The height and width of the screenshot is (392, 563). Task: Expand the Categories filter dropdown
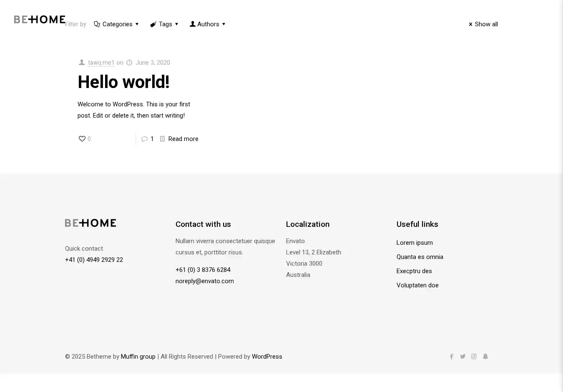[116, 24]
